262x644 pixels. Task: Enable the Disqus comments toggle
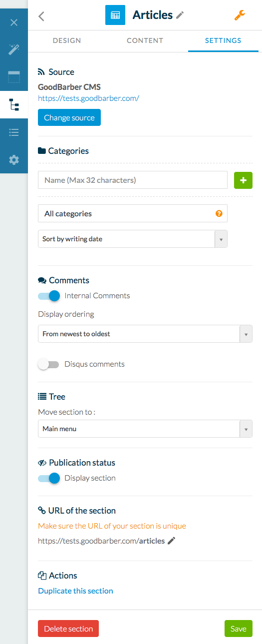click(49, 364)
